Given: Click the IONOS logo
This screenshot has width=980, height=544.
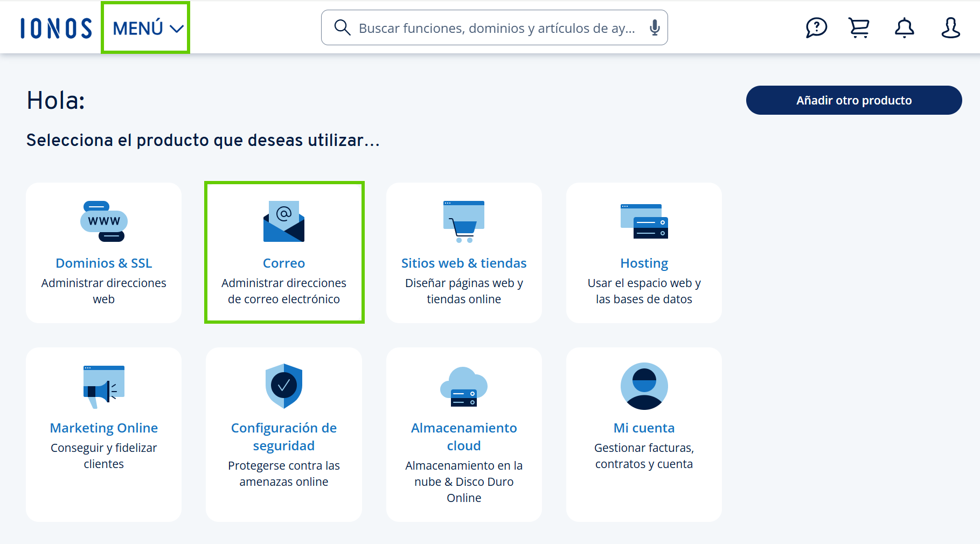Looking at the screenshot, I should (x=56, y=28).
